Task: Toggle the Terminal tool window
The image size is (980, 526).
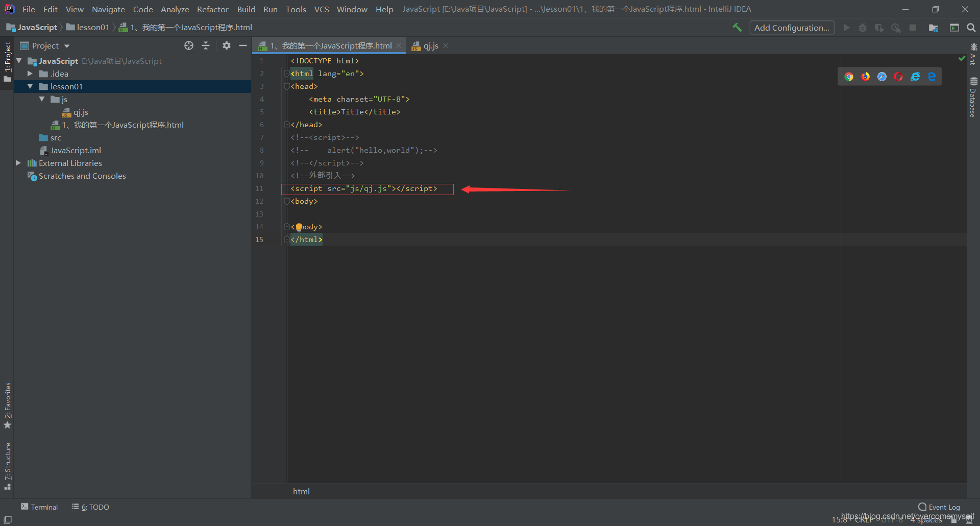Action: (39, 507)
